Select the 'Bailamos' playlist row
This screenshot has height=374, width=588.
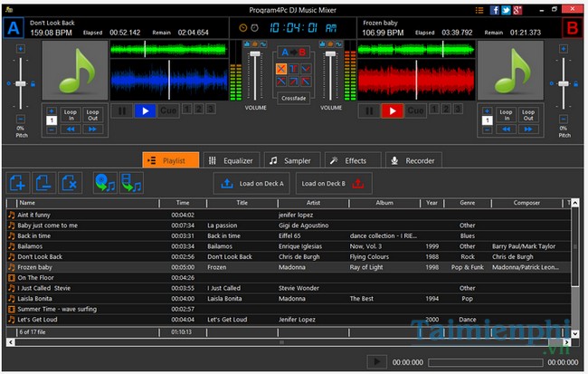[x=289, y=246]
